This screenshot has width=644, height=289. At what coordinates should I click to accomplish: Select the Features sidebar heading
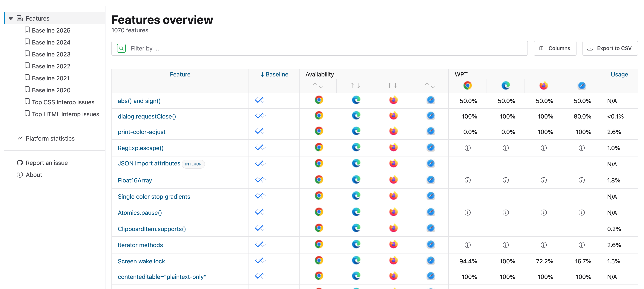coord(38,19)
